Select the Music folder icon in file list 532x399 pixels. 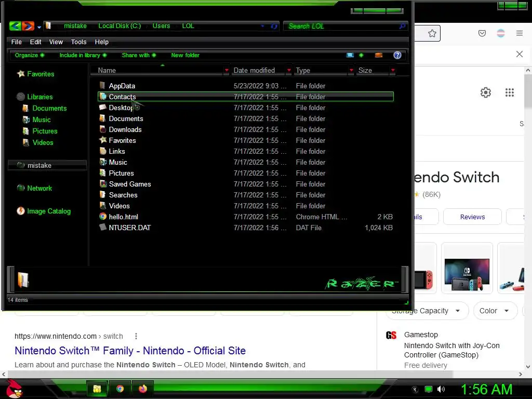pyautogui.click(x=102, y=162)
